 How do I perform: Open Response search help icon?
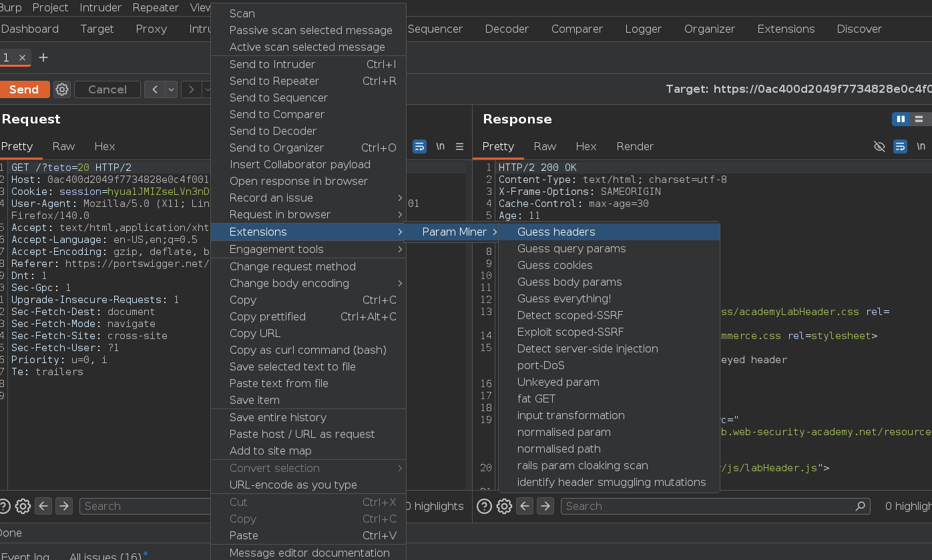pos(485,506)
